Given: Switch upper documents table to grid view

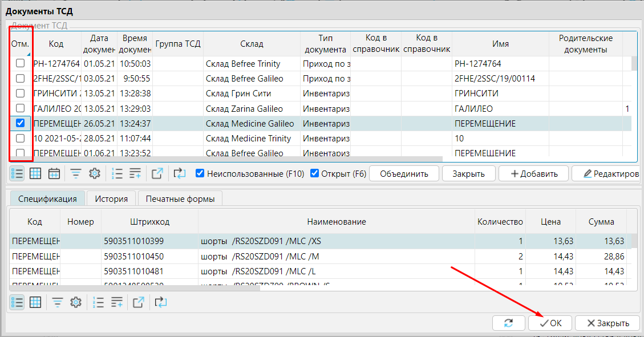Looking at the screenshot, I should tap(35, 174).
